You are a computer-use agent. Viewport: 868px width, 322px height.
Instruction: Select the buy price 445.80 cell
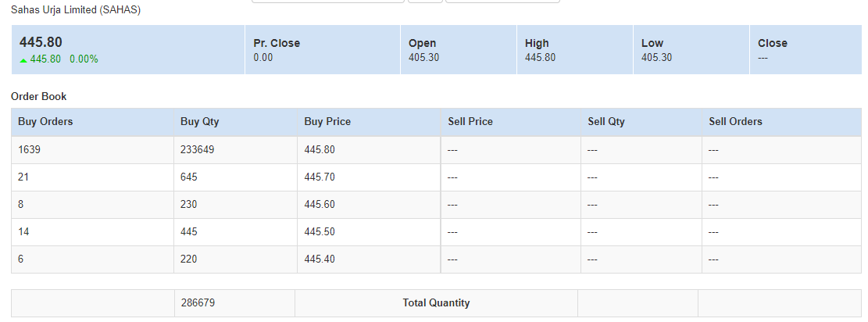coord(320,150)
